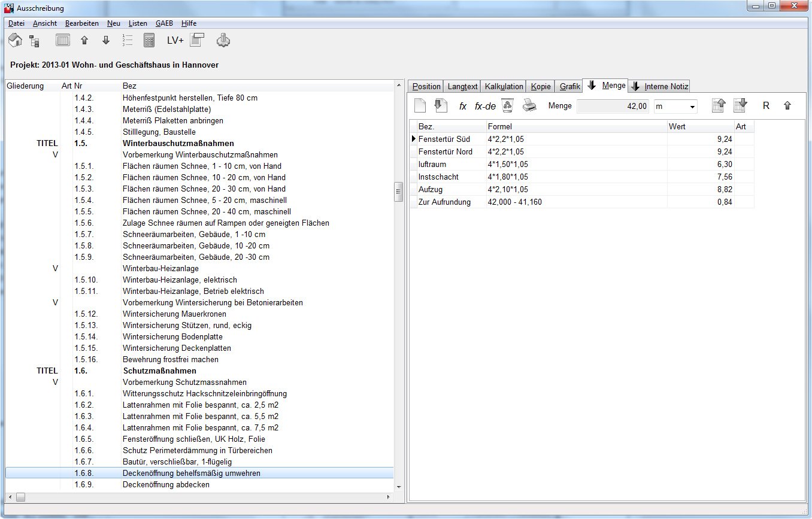The height and width of the screenshot is (519, 812).
Task: Click the up arrow in the main toolbar
Action: tap(84, 41)
